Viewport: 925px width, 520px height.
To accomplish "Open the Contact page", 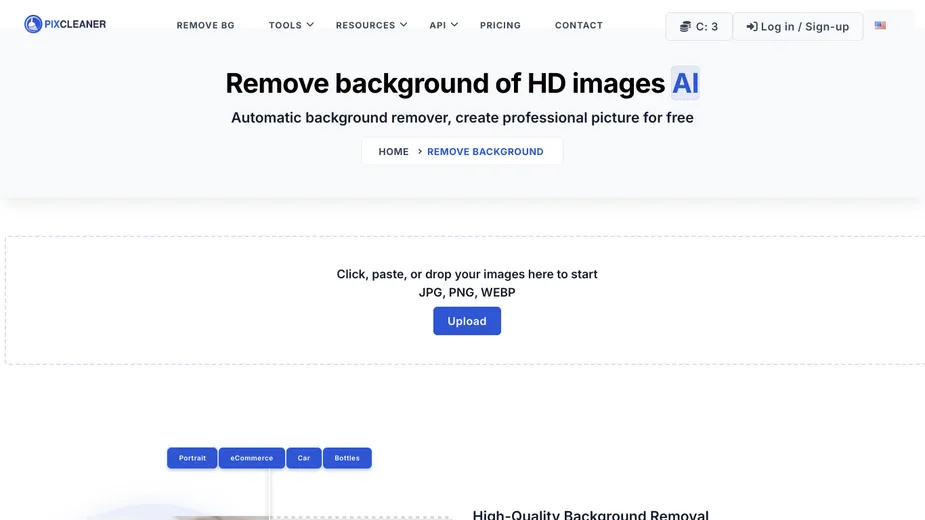I will tap(579, 25).
